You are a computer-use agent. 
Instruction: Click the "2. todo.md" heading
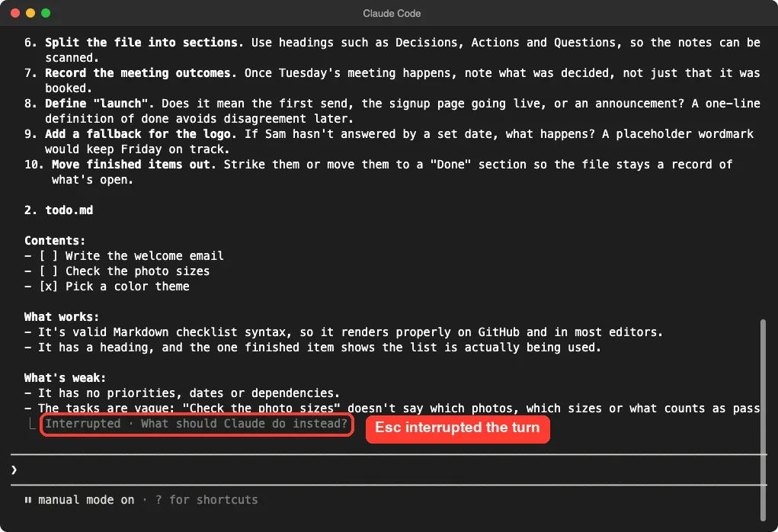59,210
